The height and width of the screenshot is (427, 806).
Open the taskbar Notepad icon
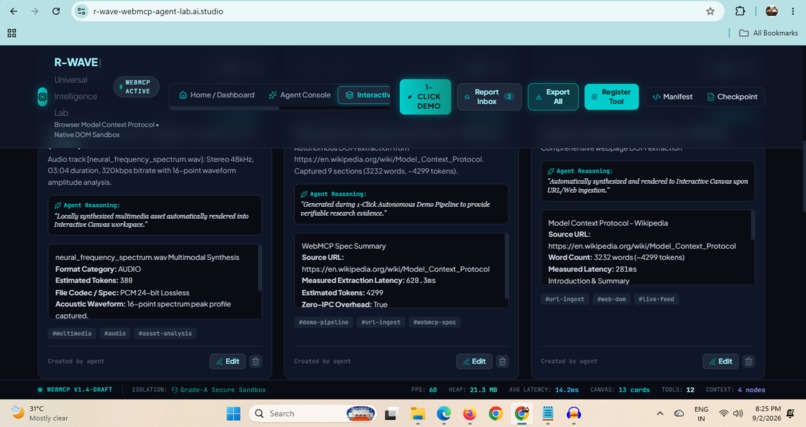(547, 413)
